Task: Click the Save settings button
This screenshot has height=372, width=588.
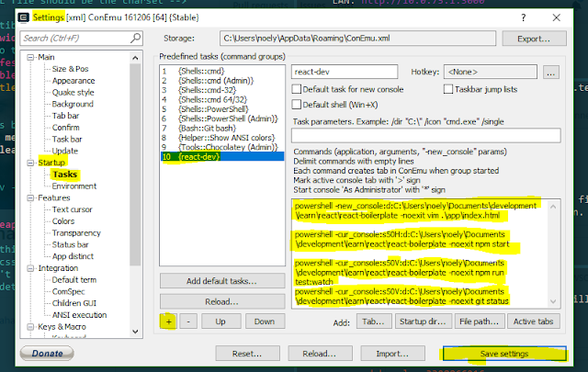Action: [504, 354]
